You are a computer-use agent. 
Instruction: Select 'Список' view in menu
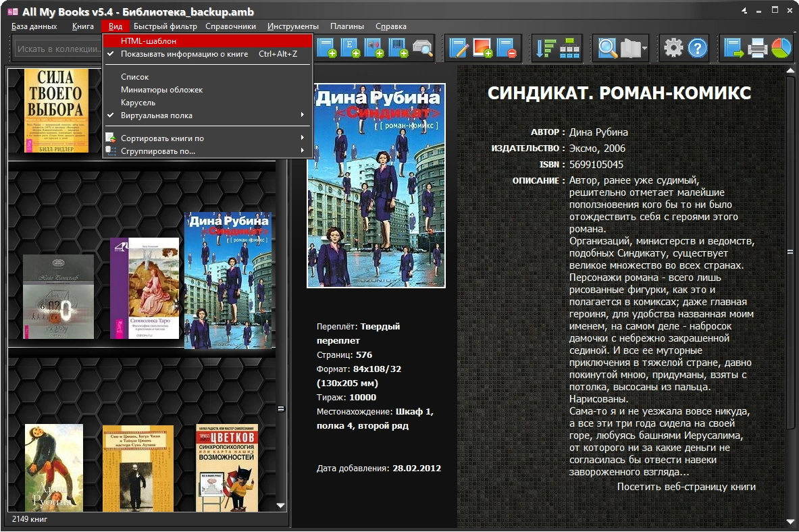134,77
